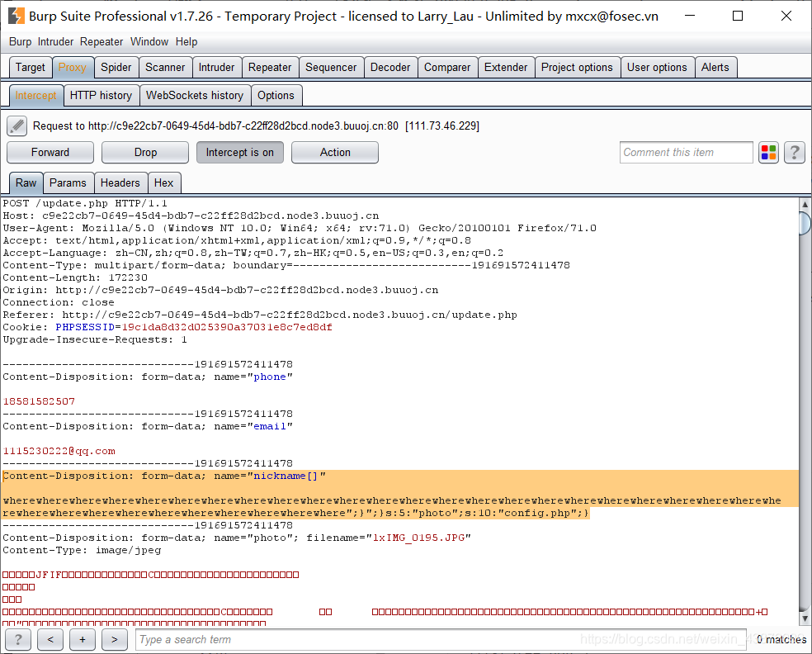Click the phone value 18581582507
Image resolution: width=812 pixels, height=654 pixels.
click(x=39, y=401)
